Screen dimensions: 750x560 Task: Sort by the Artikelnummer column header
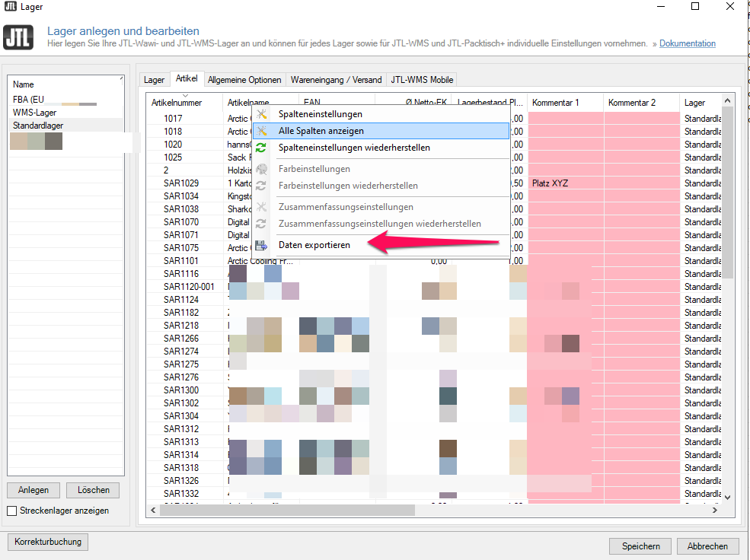point(184,103)
